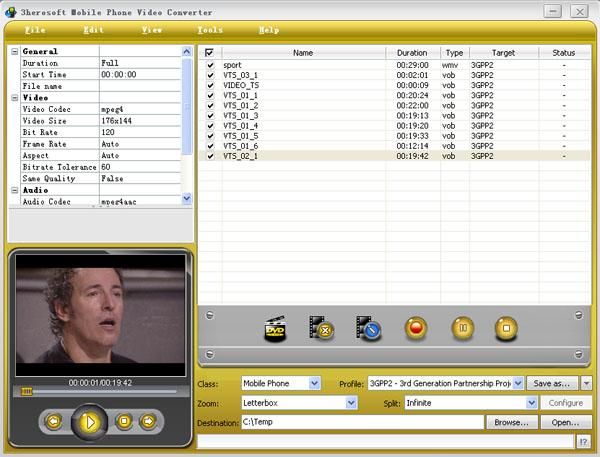Collapse the Video property group
This screenshot has height=457, width=600.
tap(15, 98)
